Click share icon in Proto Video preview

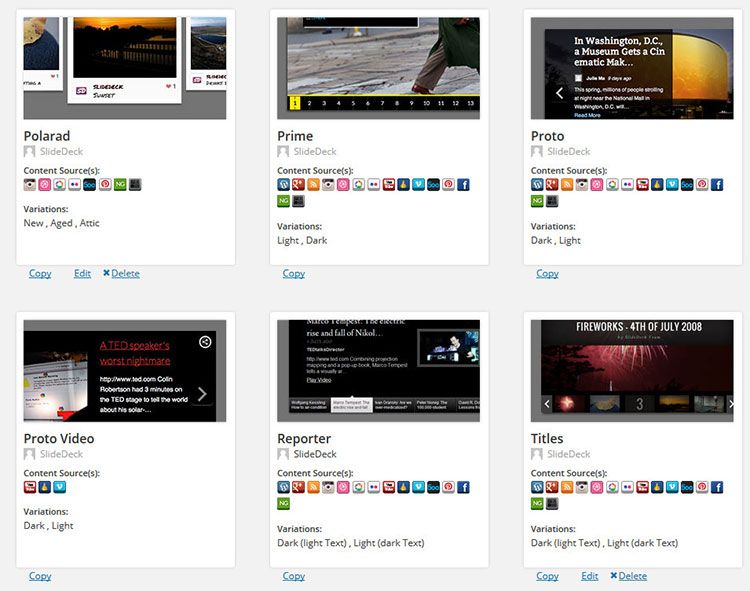(x=205, y=342)
